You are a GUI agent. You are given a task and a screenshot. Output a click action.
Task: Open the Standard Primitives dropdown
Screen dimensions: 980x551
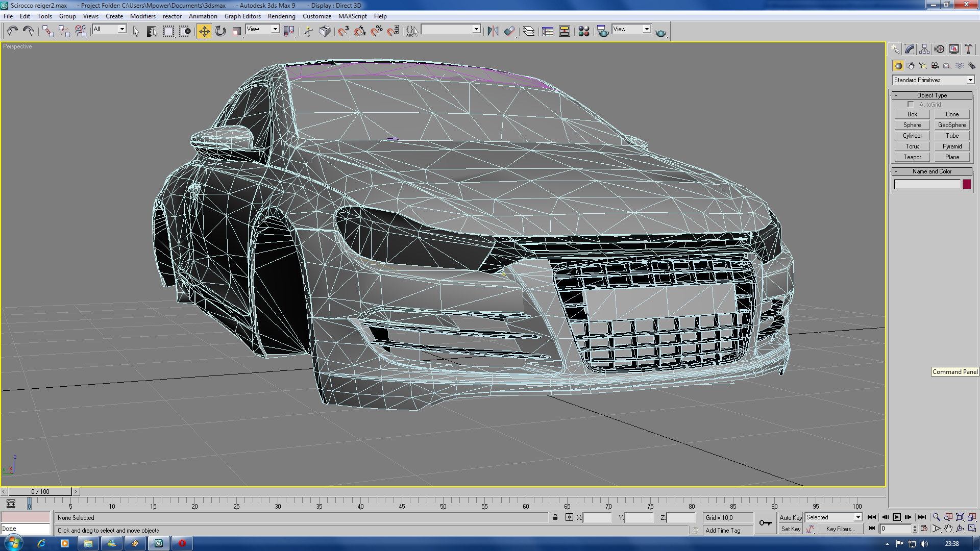[x=933, y=80]
